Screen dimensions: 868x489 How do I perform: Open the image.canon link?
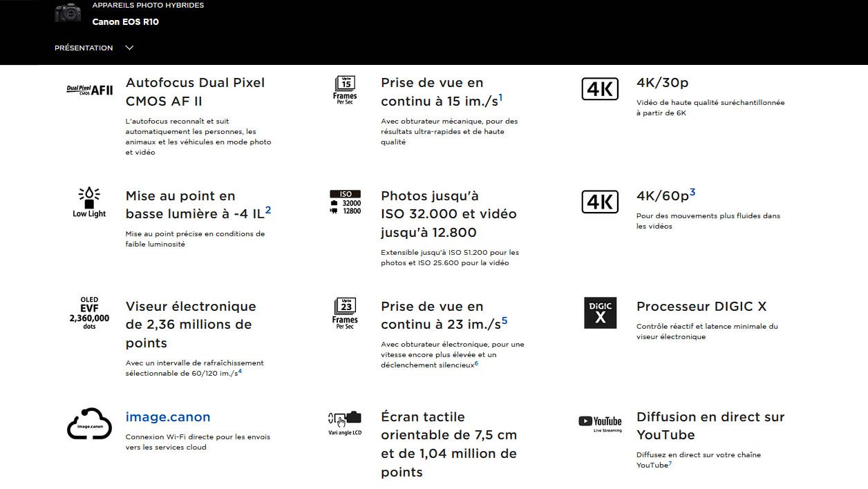(168, 417)
